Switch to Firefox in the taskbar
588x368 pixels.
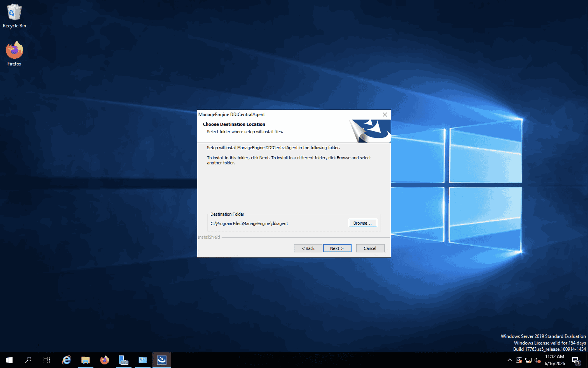click(104, 360)
